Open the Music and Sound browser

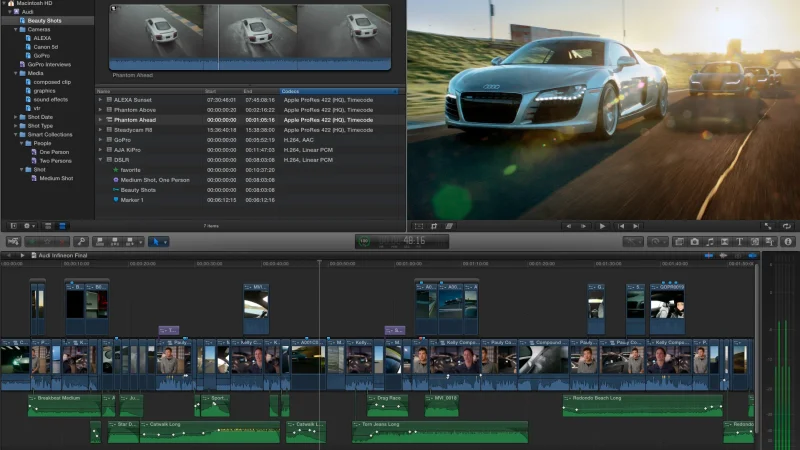pos(710,242)
